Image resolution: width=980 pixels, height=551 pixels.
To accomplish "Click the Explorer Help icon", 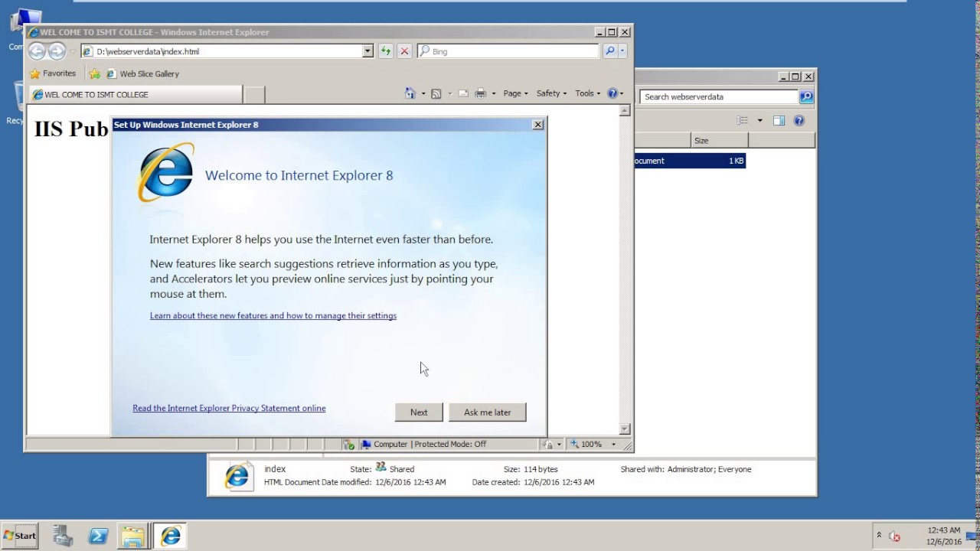I will (x=799, y=120).
